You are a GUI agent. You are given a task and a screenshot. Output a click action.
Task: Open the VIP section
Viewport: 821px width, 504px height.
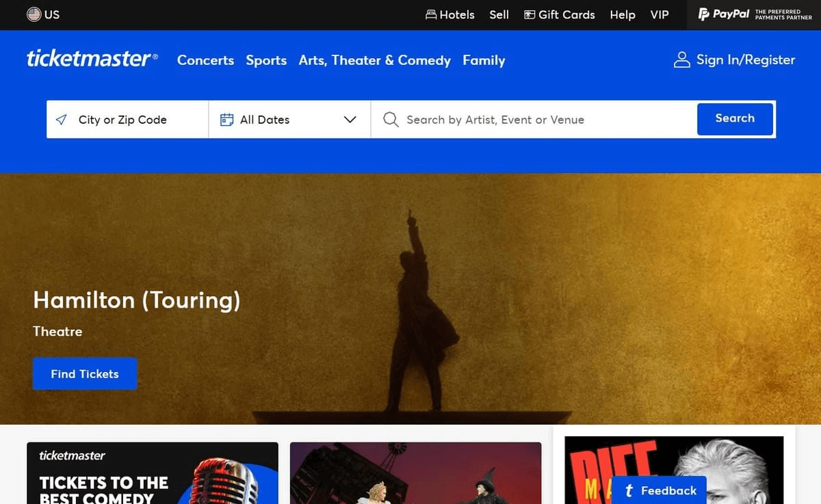(x=659, y=14)
